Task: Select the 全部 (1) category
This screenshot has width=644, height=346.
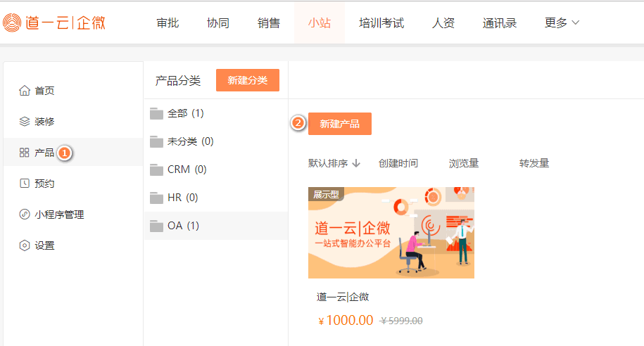Action: 185,113
